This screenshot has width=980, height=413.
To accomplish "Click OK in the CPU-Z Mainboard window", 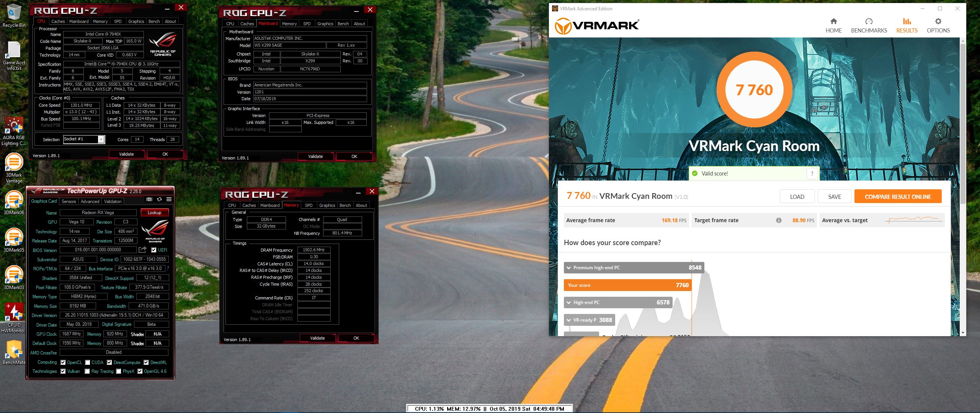I will [354, 156].
